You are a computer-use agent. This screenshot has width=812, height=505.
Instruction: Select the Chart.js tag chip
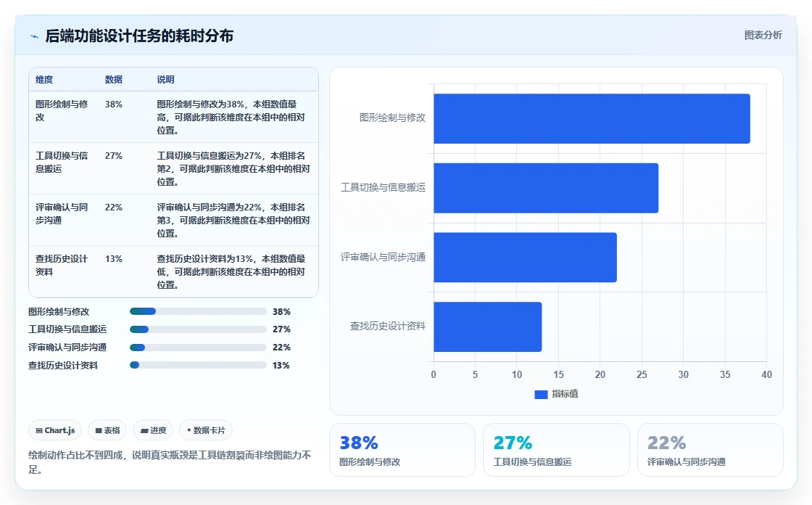click(55, 430)
